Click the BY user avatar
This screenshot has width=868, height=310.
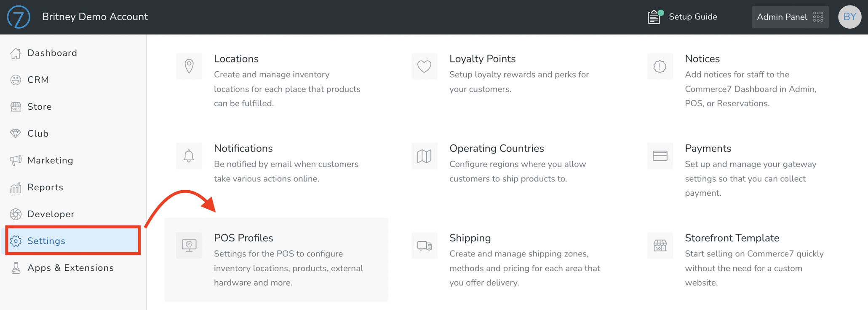point(849,17)
